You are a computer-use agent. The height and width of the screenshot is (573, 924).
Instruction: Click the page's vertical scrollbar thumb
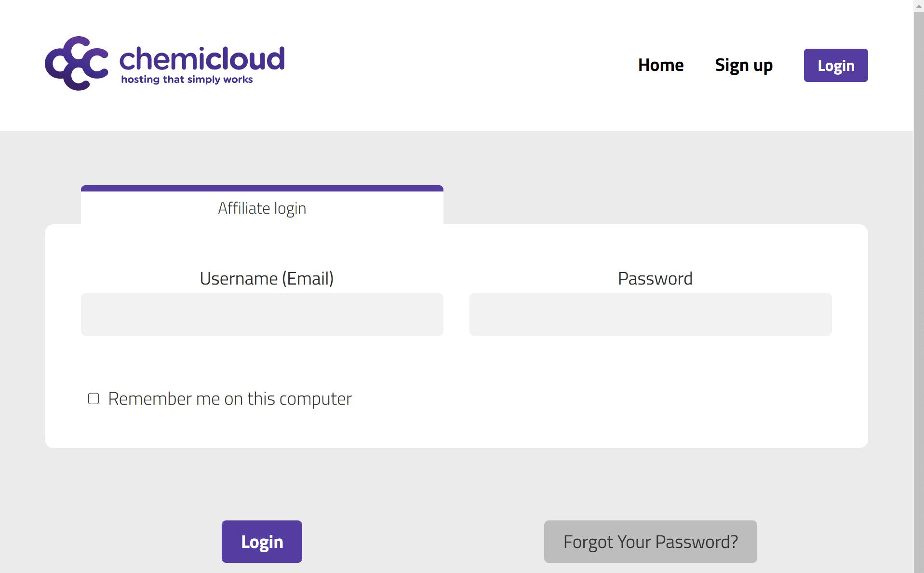pyautogui.click(x=919, y=289)
